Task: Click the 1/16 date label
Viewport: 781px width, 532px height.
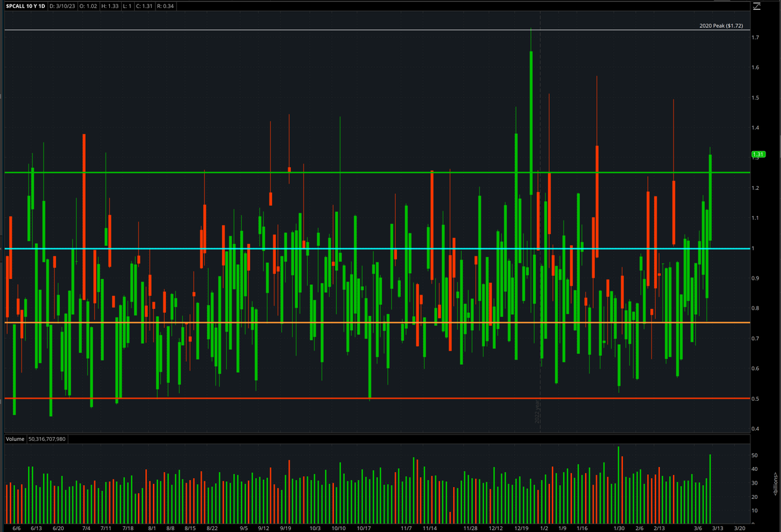Action: [x=582, y=528]
